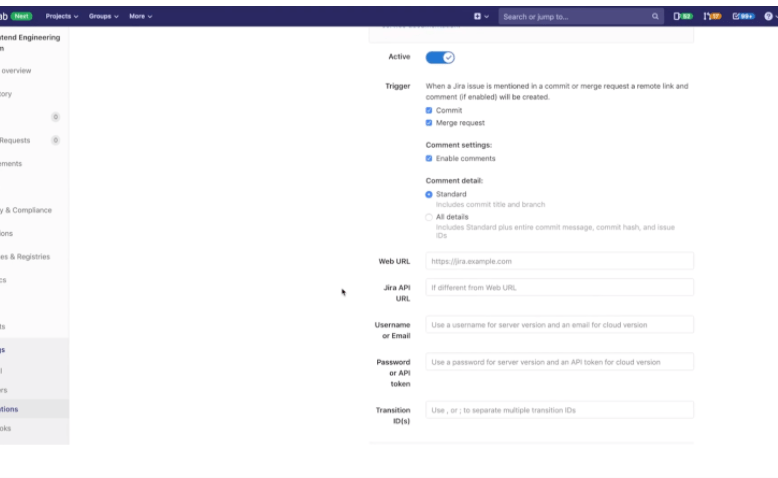Uncheck the Commit trigger checkbox
Screen dimensions: 778x478
(x=429, y=110)
